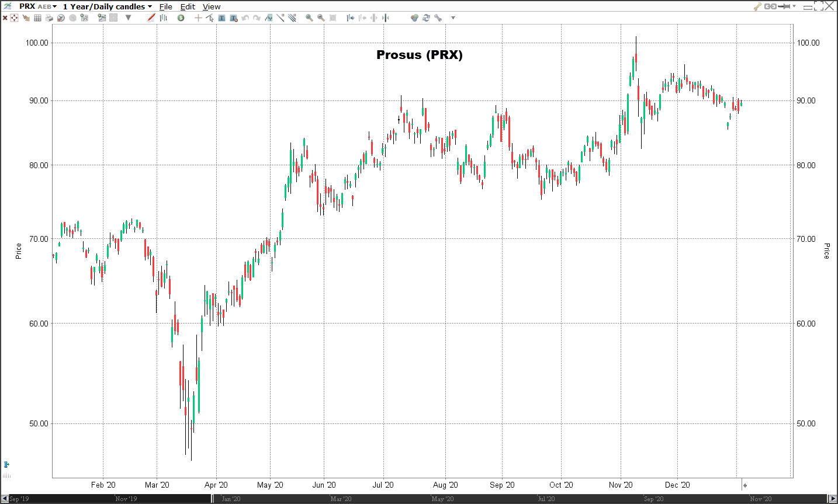Open the PRX AEB symbol dropdown
The width and height of the screenshot is (838, 504).
[x=37, y=6]
